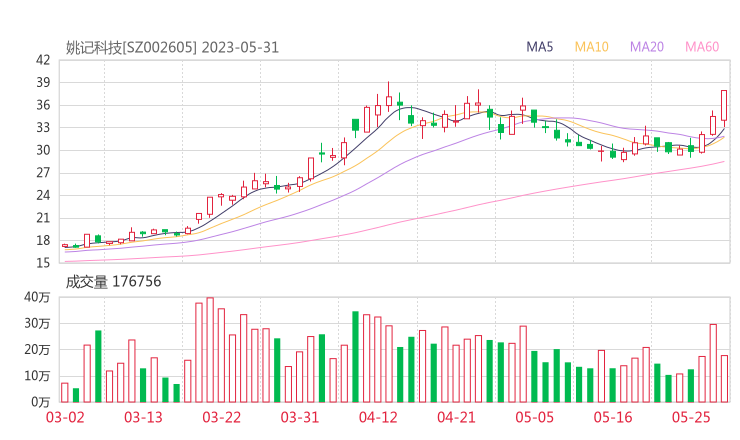
Task: Click the MA5 legend label
Action: [539, 47]
